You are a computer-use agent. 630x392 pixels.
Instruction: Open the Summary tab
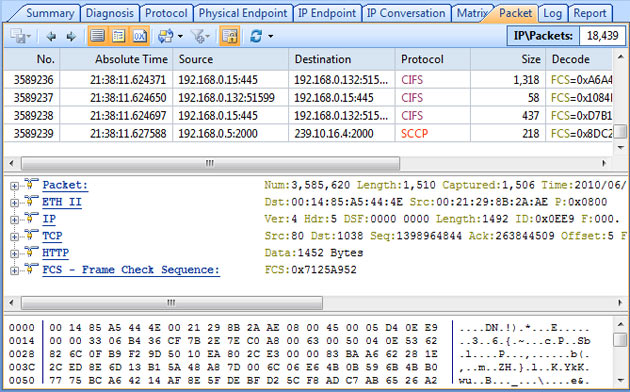pos(50,13)
